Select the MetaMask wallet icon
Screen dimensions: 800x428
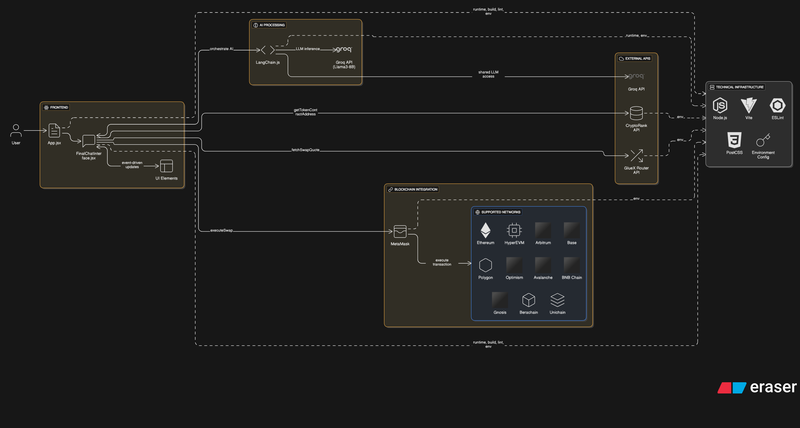coord(398,231)
